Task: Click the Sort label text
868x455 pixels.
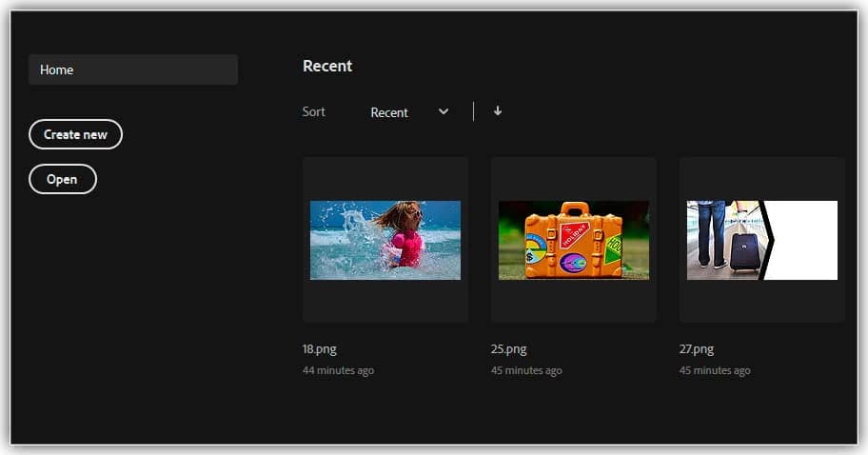Action: point(313,111)
